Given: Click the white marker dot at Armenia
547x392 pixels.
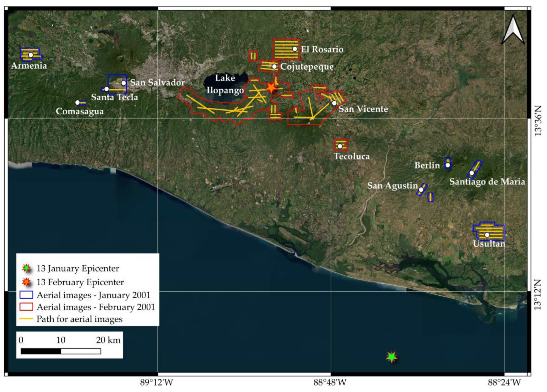Looking at the screenshot, I should [31, 55].
